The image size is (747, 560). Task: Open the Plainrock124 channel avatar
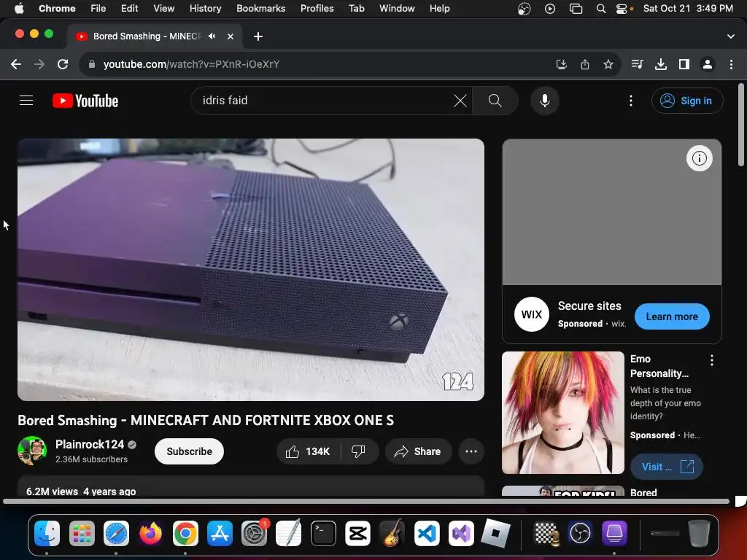coord(32,451)
